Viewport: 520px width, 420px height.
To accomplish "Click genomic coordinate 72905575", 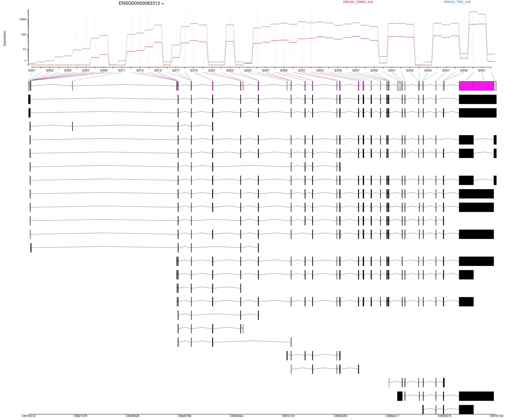I will pos(445,416).
